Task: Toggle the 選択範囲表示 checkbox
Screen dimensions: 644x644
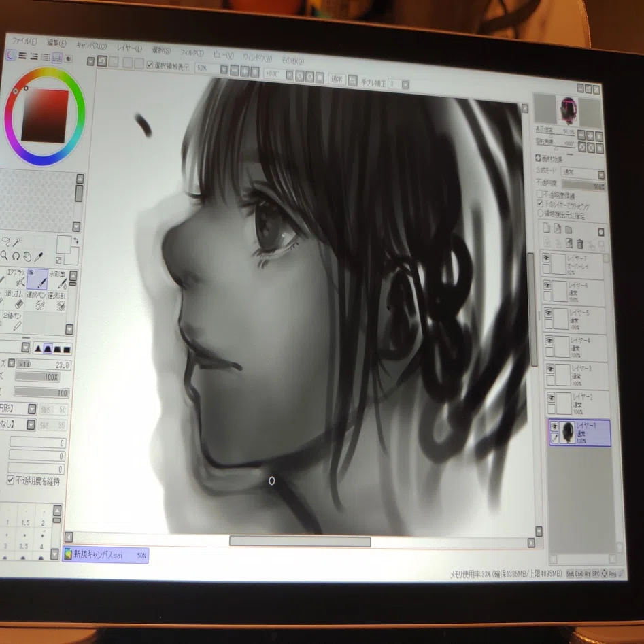Action: [150, 65]
